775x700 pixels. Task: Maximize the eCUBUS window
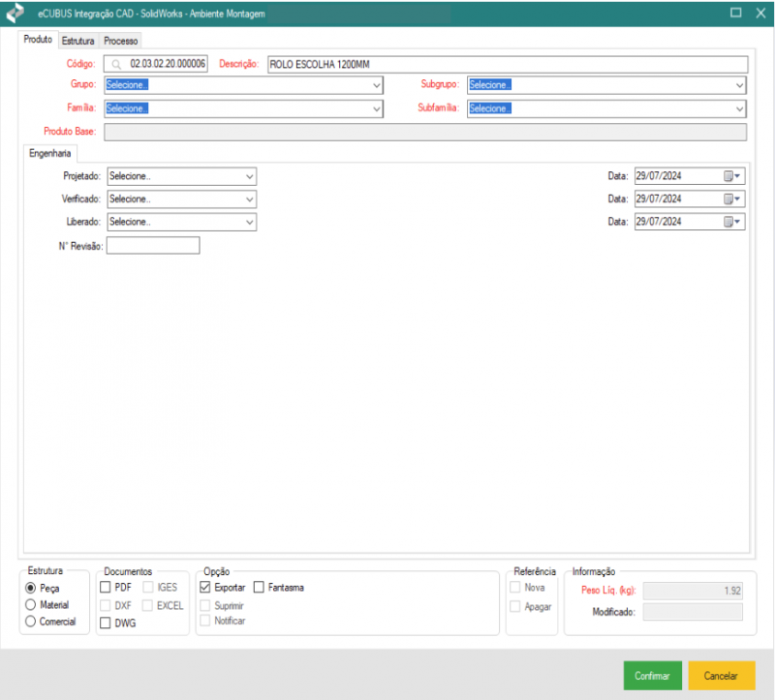click(735, 13)
